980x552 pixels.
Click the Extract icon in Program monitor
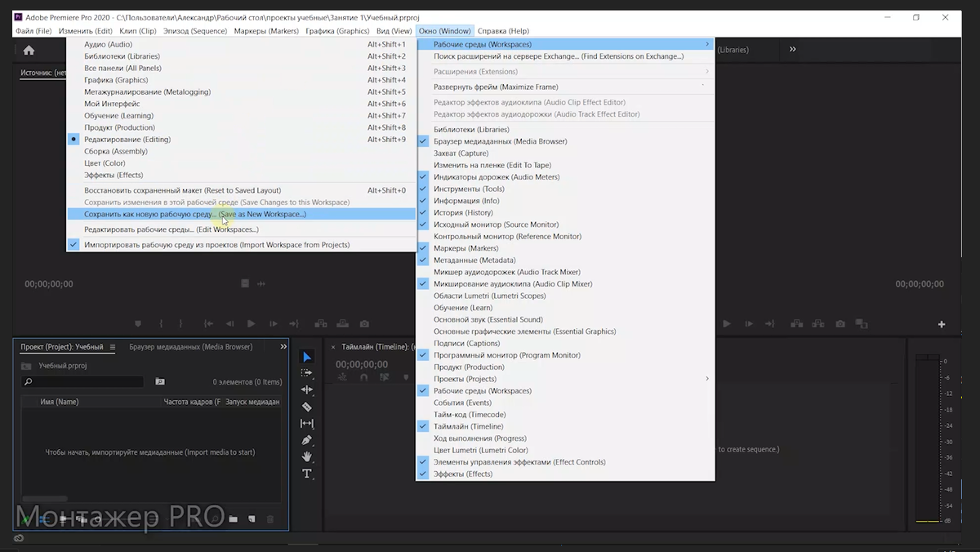point(817,324)
